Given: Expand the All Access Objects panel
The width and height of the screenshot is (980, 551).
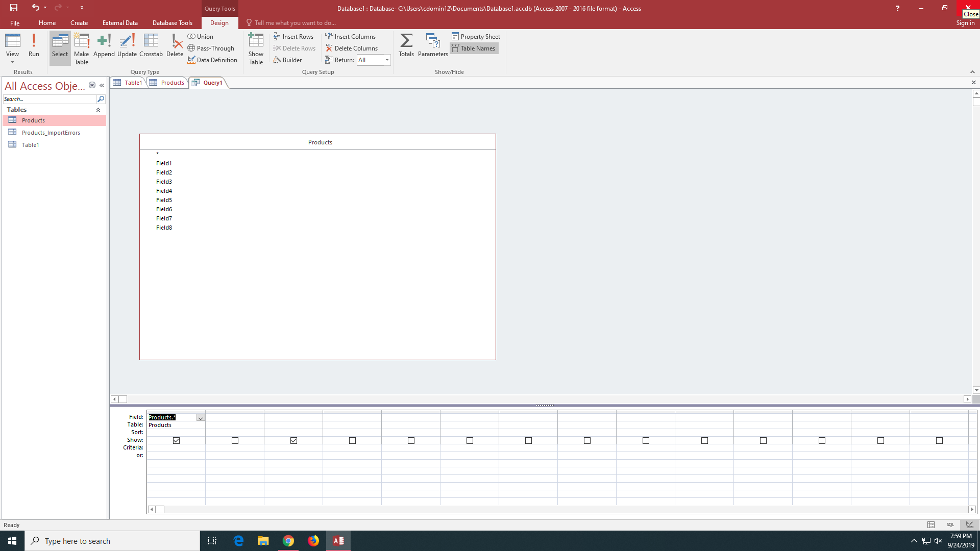Looking at the screenshot, I should click(x=102, y=85).
